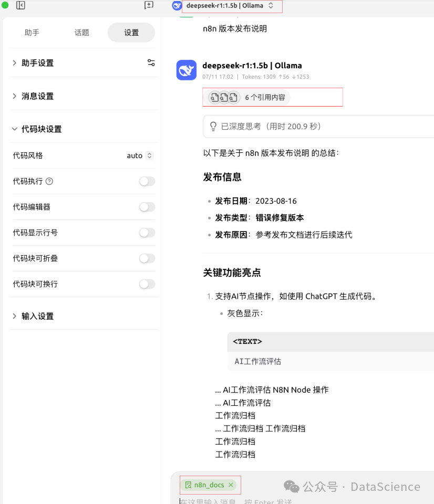
Task: Switch to the 助手 tab
Action: point(32,33)
